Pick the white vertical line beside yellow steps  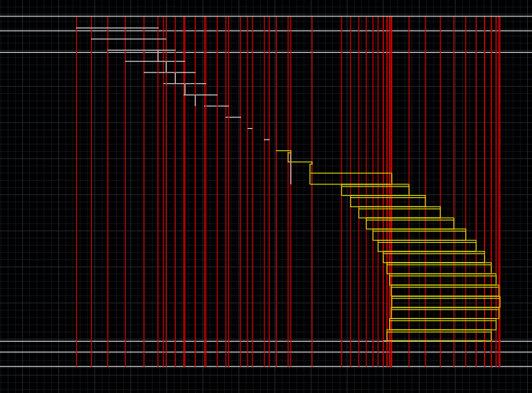(291, 169)
